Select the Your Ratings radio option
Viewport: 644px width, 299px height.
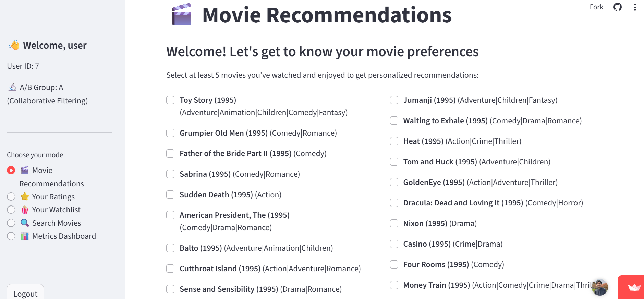[11, 197]
